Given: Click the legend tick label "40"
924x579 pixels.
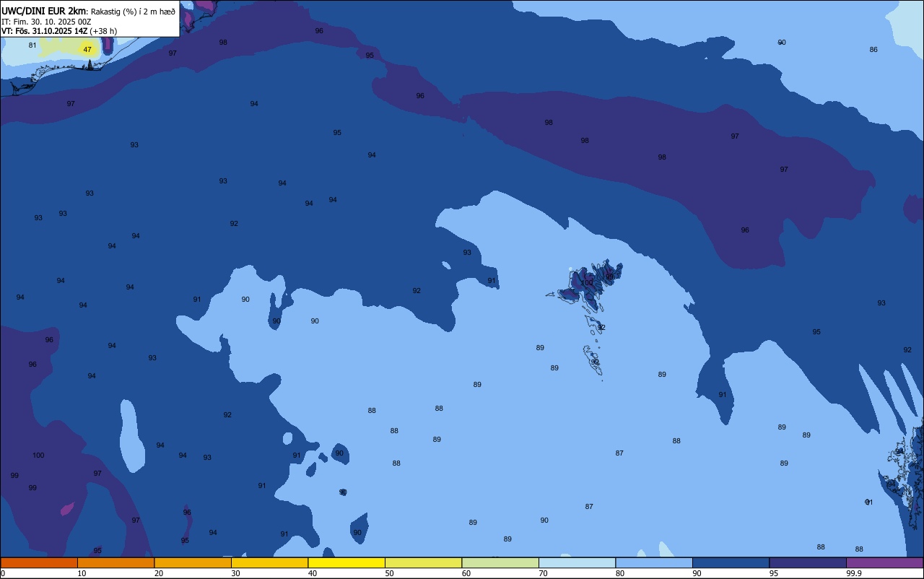Looking at the screenshot, I should click(x=313, y=573).
